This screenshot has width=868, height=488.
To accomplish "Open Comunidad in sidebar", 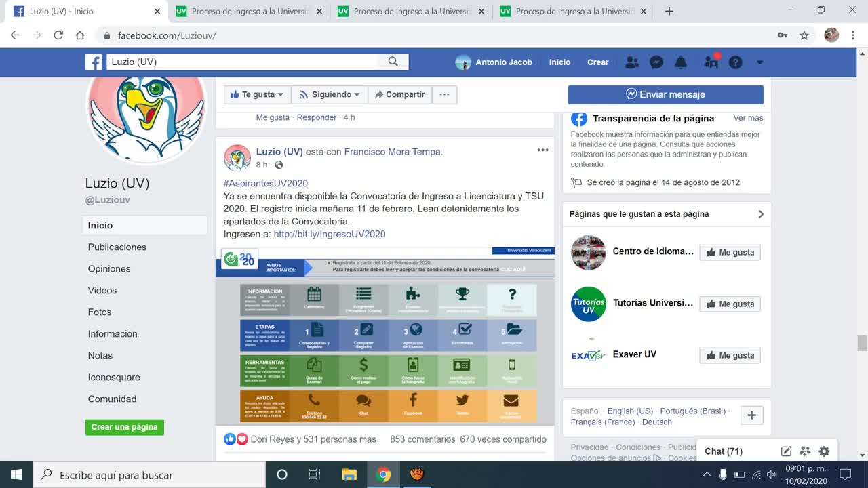I will 112,399.
